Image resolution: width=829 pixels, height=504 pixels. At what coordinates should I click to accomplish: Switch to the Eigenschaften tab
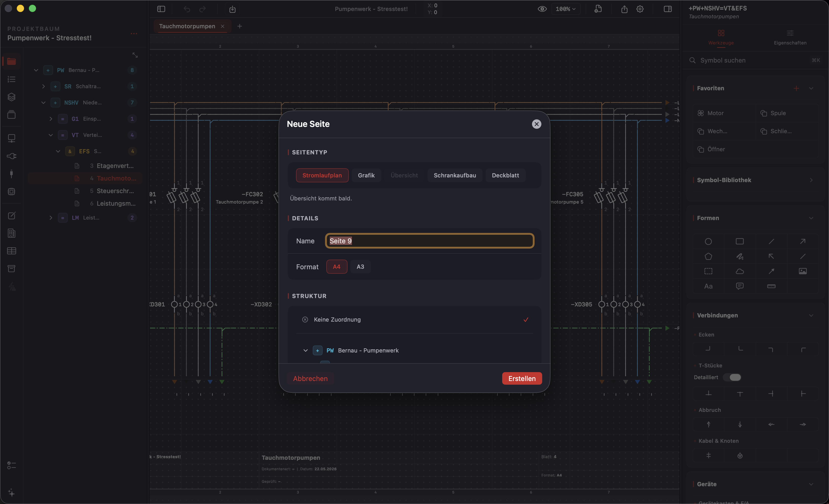tap(790, 37)
